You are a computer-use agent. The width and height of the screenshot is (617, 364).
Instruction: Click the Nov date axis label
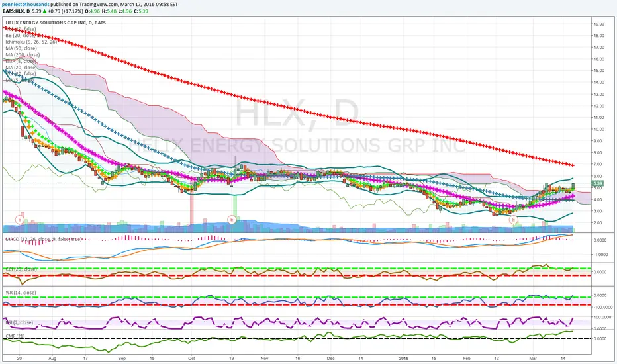(x=264, y=359)
